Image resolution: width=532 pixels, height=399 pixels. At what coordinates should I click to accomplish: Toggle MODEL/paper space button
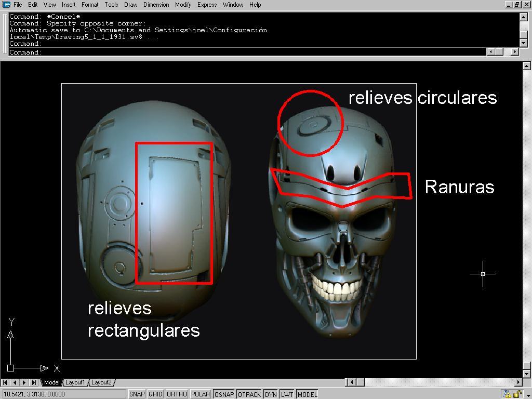[x=307, y=394]
